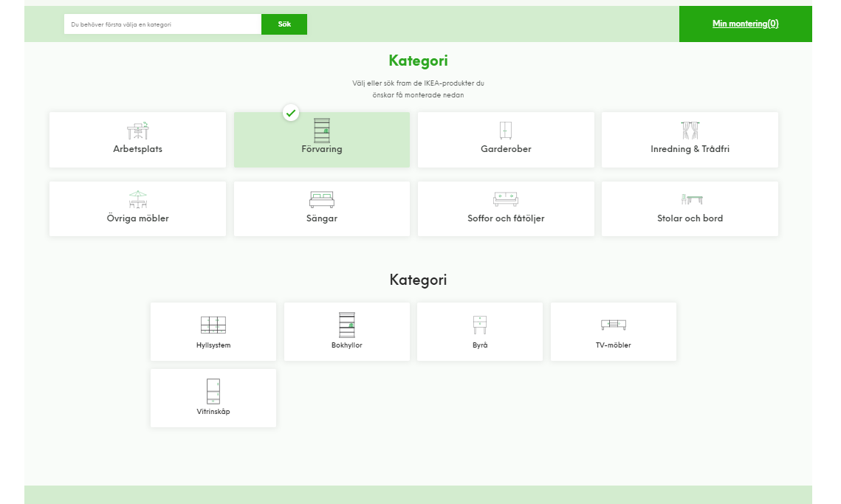This screenshot has height=504, width=841.
Task: Choose the Sängar category label
Action: tap(322, 218)
